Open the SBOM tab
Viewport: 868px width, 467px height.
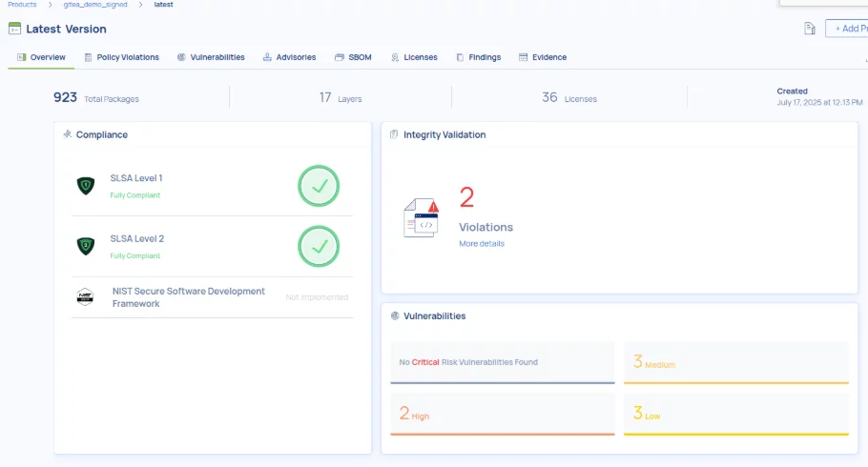[x=353, y=57]
